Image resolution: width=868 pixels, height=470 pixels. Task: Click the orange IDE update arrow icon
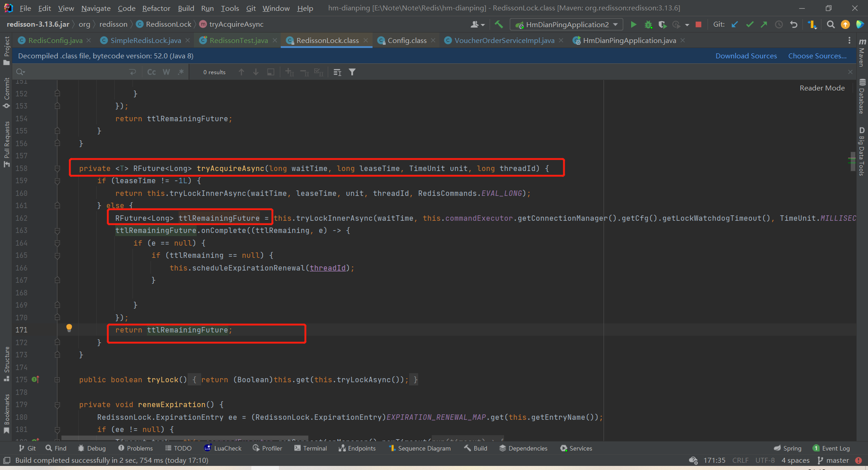tap(845, 24)
